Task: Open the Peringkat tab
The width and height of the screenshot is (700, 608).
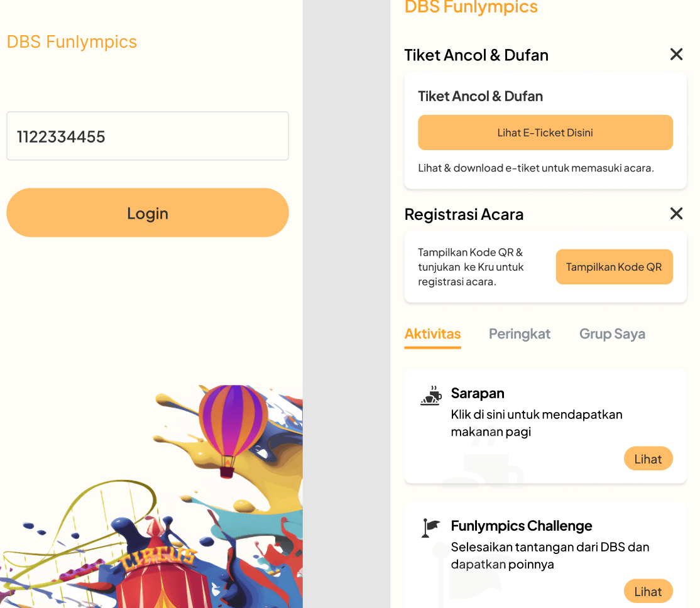Action: [x=519, y=334]
